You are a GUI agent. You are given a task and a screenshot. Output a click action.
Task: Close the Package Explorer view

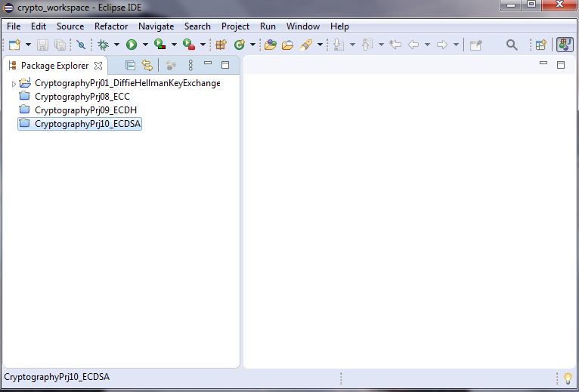point(98,66)
